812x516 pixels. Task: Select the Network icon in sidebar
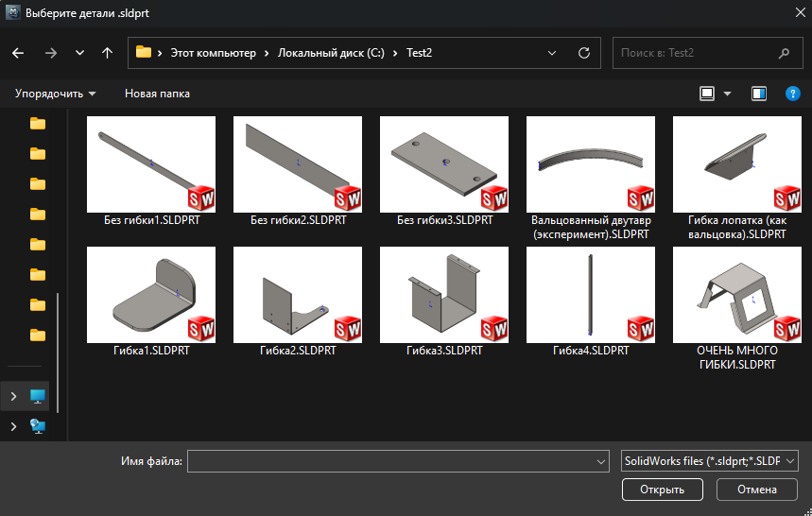pyautogui.click(x=37, y=426)
